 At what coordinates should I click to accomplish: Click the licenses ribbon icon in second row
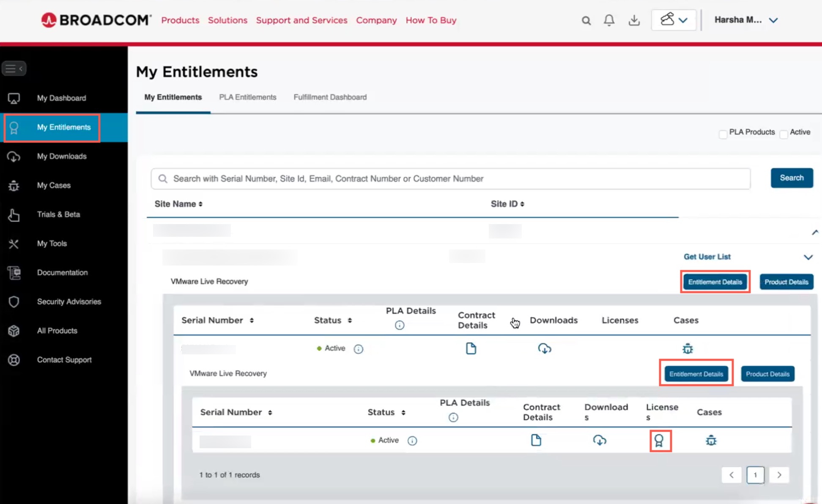(659, 441)
